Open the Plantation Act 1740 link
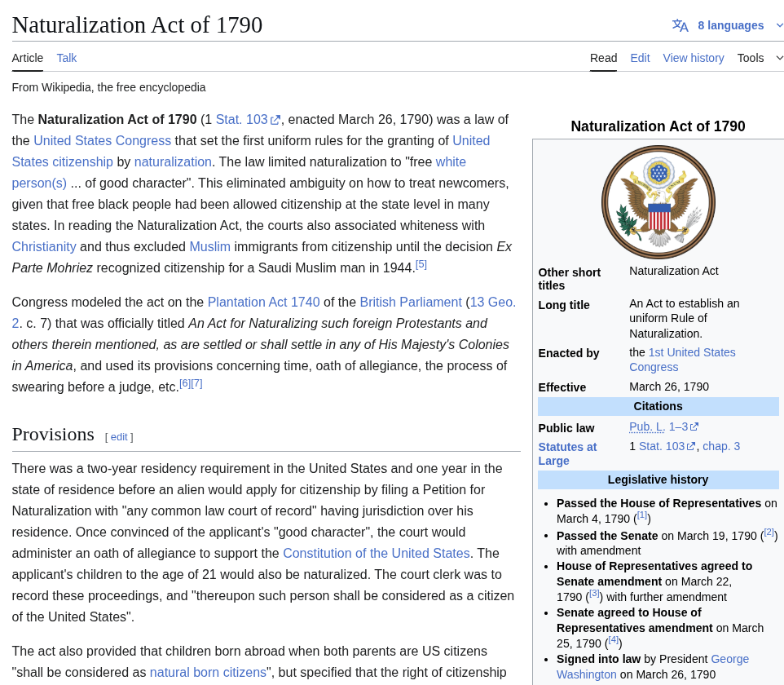 click(x=263, y=303)
